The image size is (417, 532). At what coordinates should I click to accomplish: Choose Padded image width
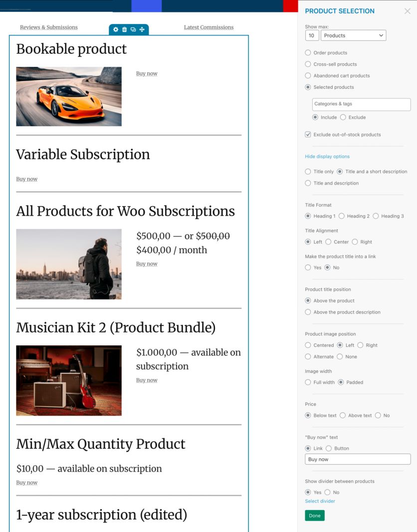click(341, 382)
